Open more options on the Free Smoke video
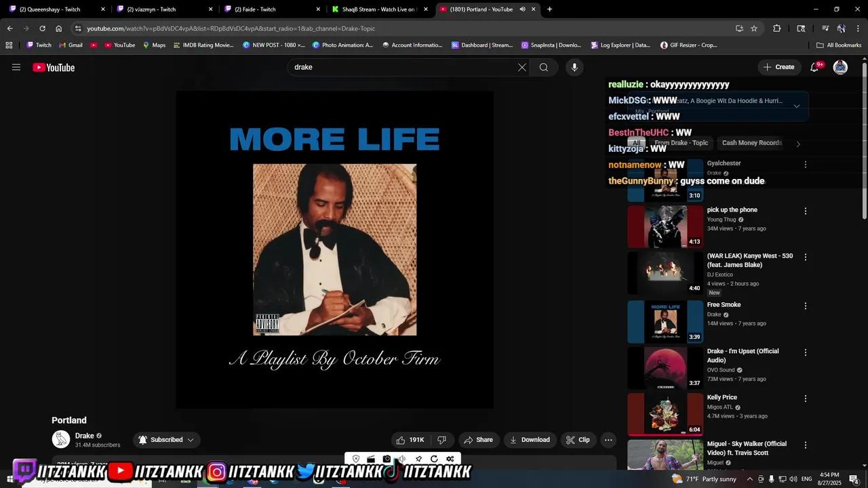The height and width of the screenshot is (488, 868). (x=805, y=305)
